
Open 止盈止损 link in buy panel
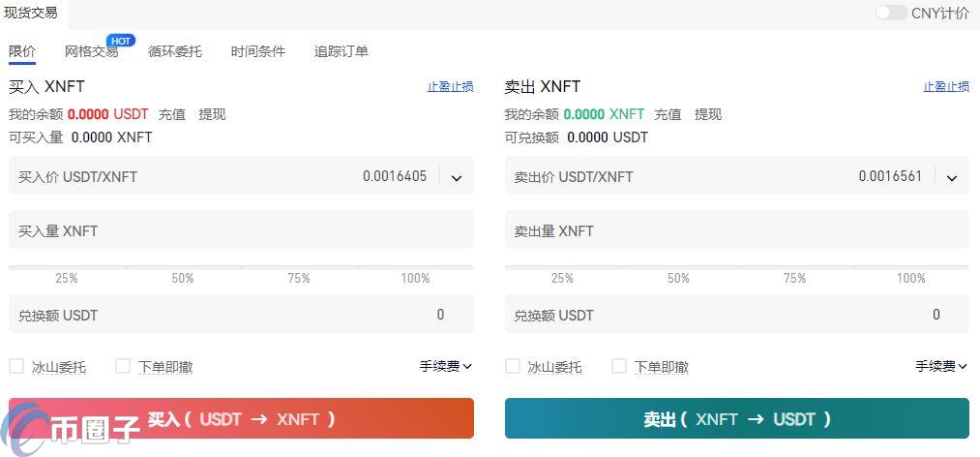tap(450, 87)
